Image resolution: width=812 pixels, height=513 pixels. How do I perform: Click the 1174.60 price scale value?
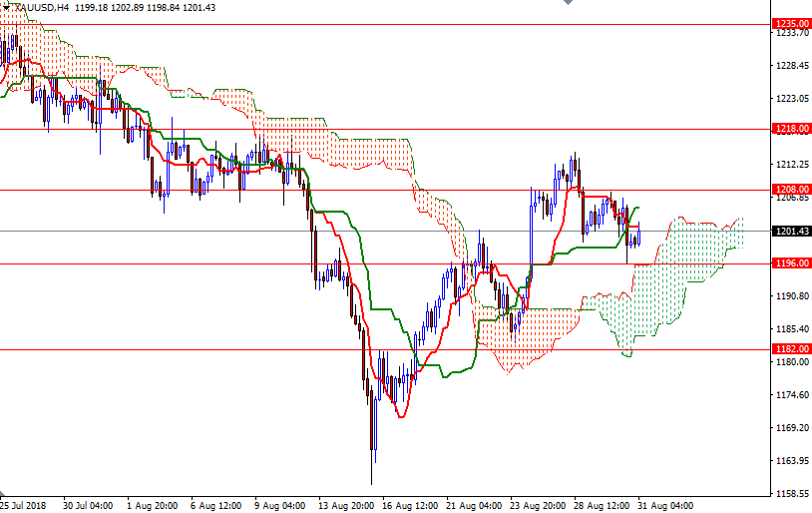pyautogui.click(x=790, y=395)
